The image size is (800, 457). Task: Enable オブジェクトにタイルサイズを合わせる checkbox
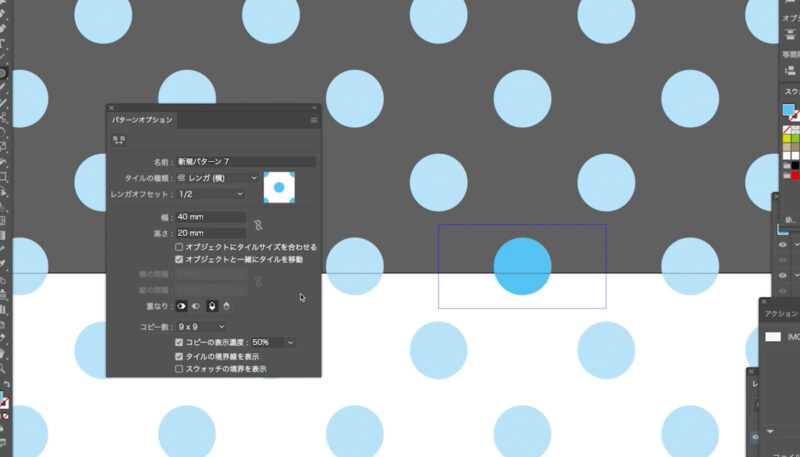179,247
